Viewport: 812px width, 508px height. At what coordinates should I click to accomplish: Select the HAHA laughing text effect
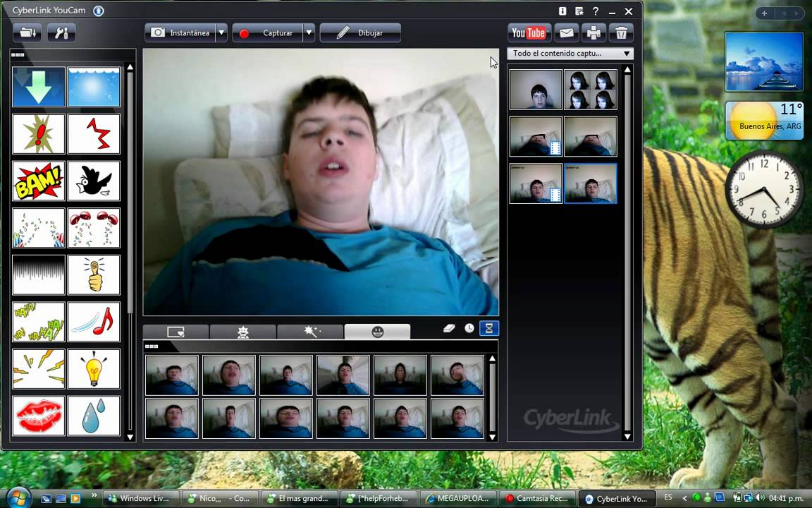38,322
